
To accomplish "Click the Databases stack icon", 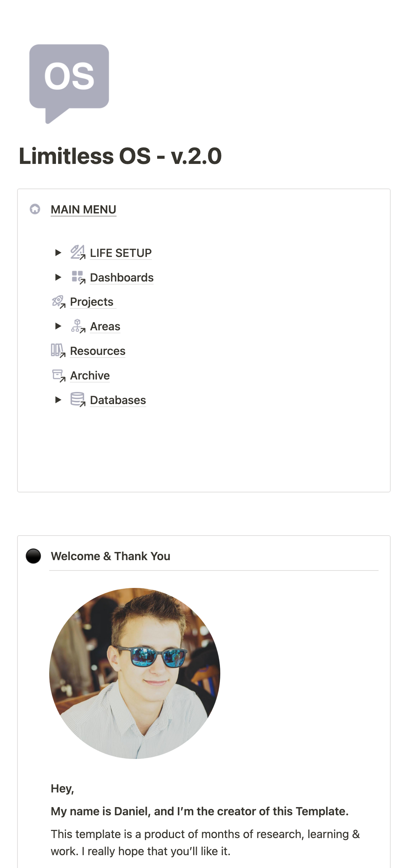I will [x=77, y=400].
